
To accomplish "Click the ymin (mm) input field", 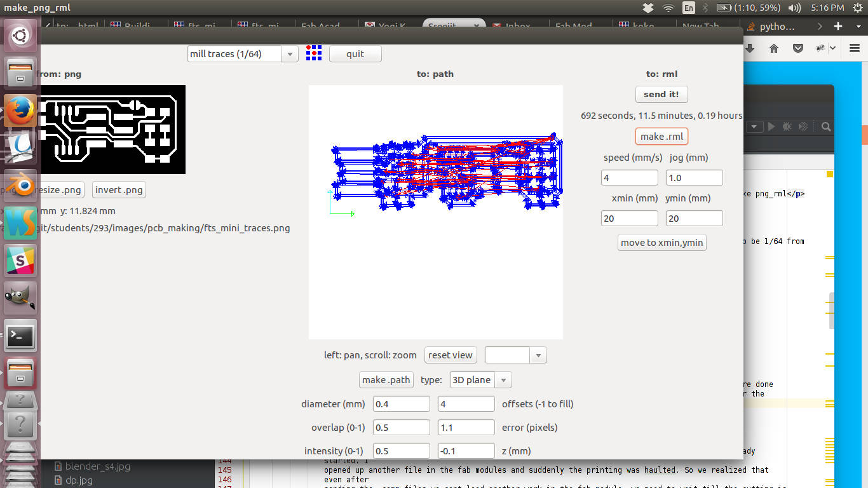I will 695,219.
